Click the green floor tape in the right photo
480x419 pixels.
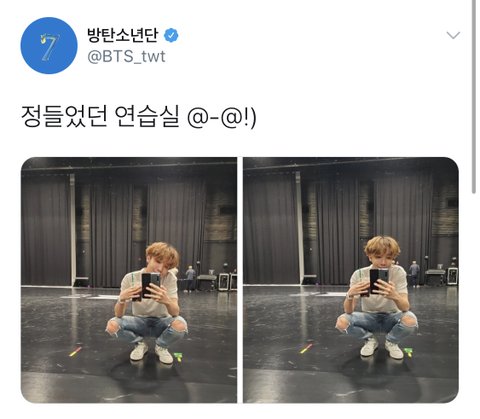408,352
